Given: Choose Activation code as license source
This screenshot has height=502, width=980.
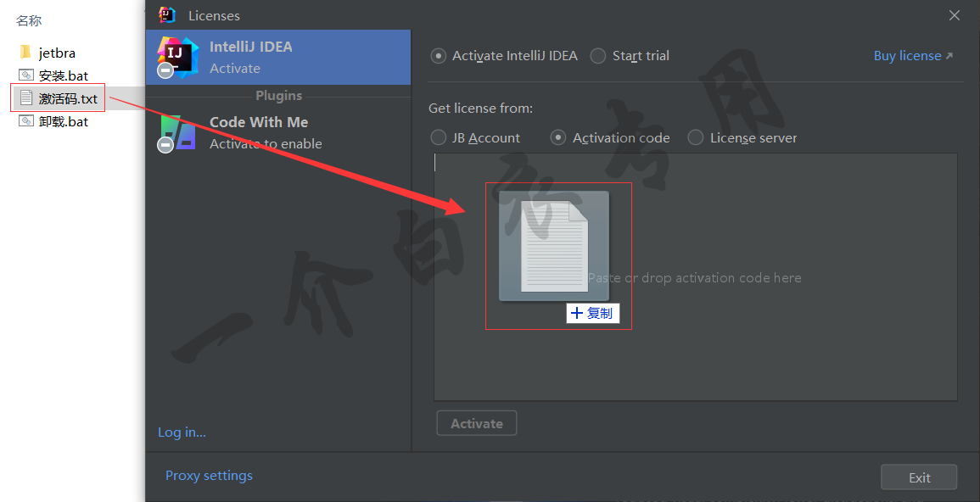Looking at the screenshot, I should [558, 137].
